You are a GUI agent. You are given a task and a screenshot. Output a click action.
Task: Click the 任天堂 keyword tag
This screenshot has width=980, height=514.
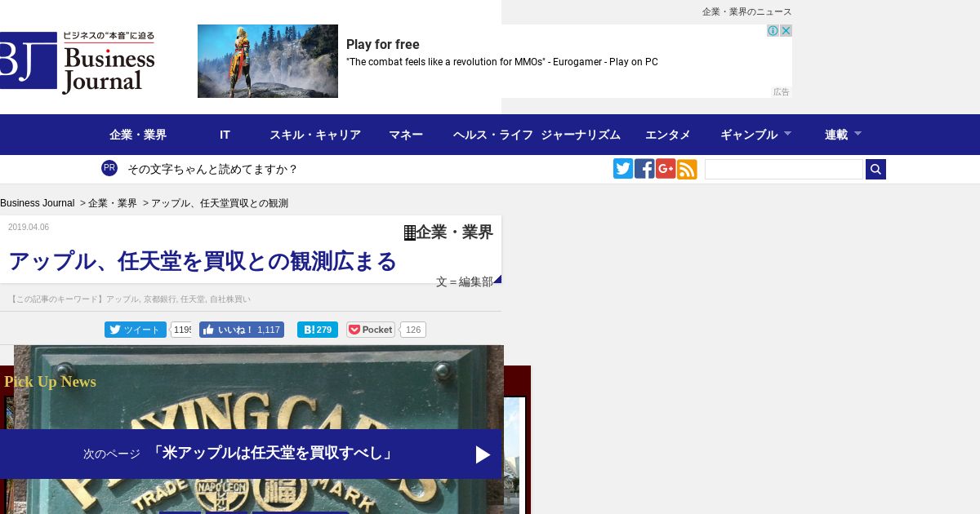pyautogui.click(x=193, y=299)
